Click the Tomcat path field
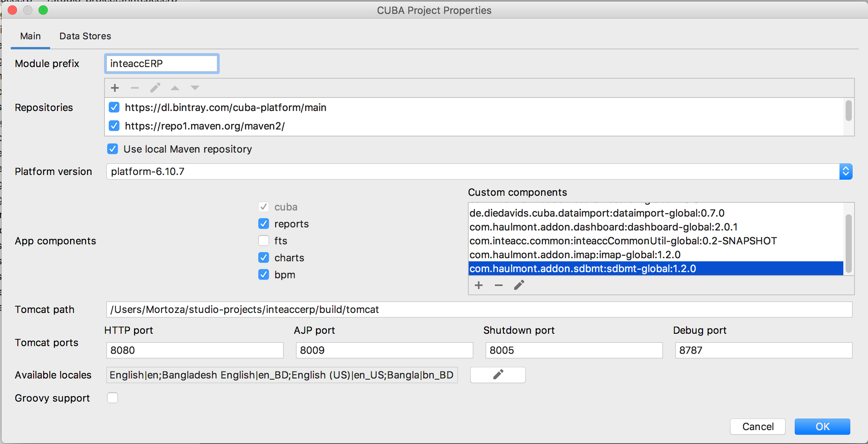Screen dimensions: 868x444 479,309
